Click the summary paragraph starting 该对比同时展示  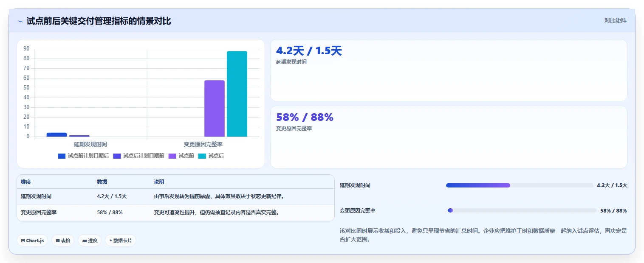(483, 235)
